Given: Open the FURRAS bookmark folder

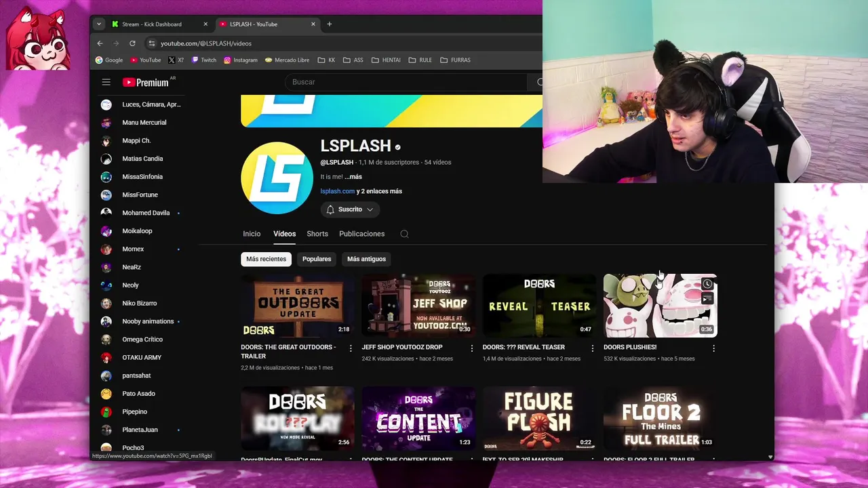Looking at the screenshot, I should (x=455, y=60).
